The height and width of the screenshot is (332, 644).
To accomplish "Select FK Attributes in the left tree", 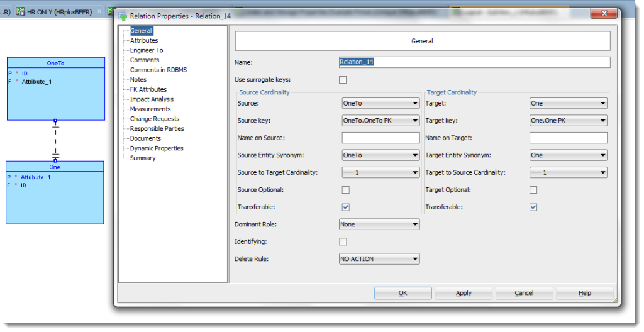I will 148,89.
